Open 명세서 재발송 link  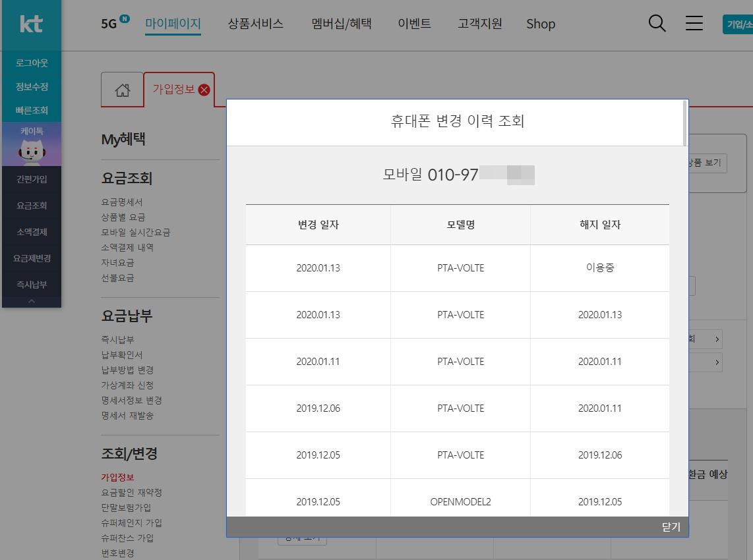coord(127,416)
